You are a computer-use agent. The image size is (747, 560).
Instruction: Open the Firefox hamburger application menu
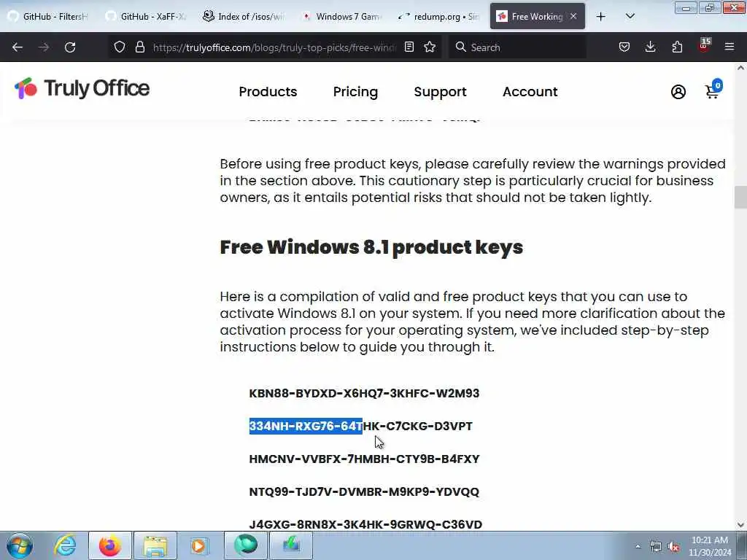pyautogui.click(x=729, y=47)
